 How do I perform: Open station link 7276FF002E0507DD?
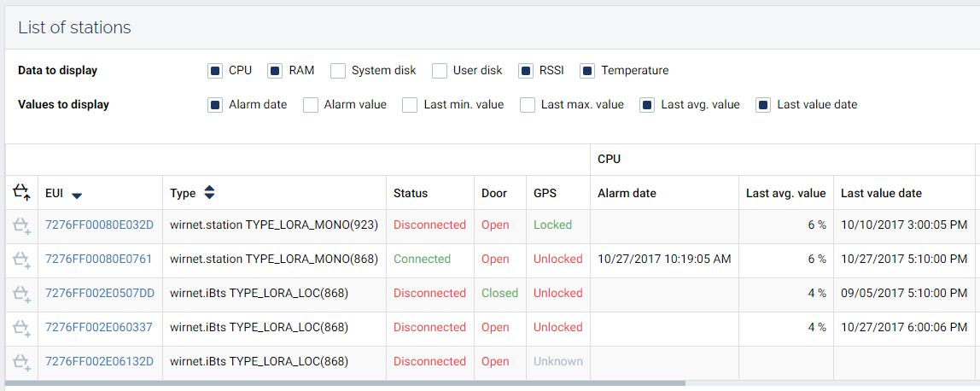(100, 294)
